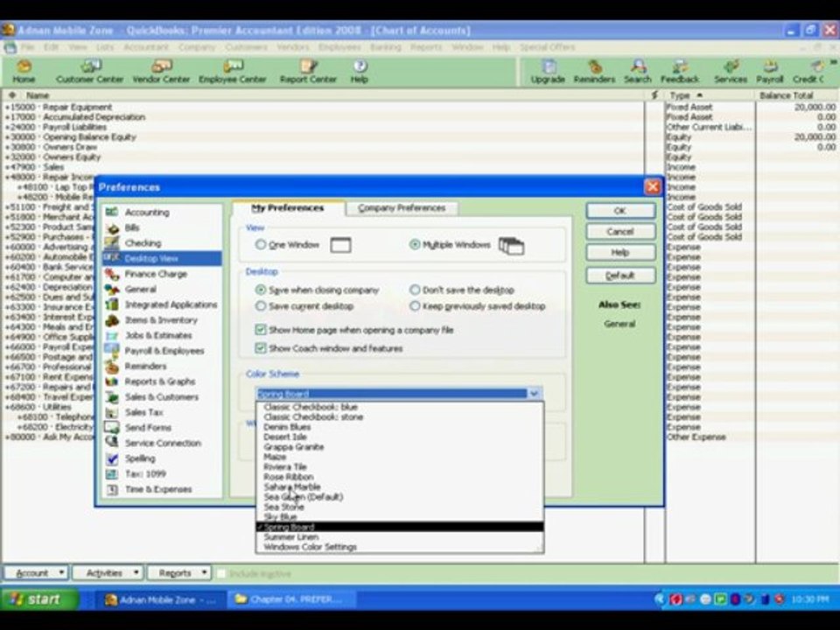840x630 pixels.
Task: Click the Help icon in toolbar
Action: (x=360, y=72)
